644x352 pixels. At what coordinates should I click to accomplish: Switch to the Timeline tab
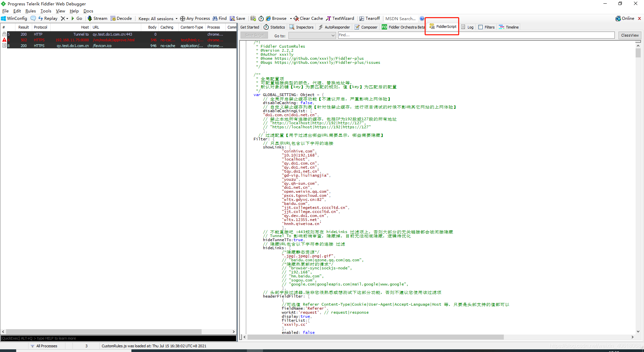pos(509,27)
